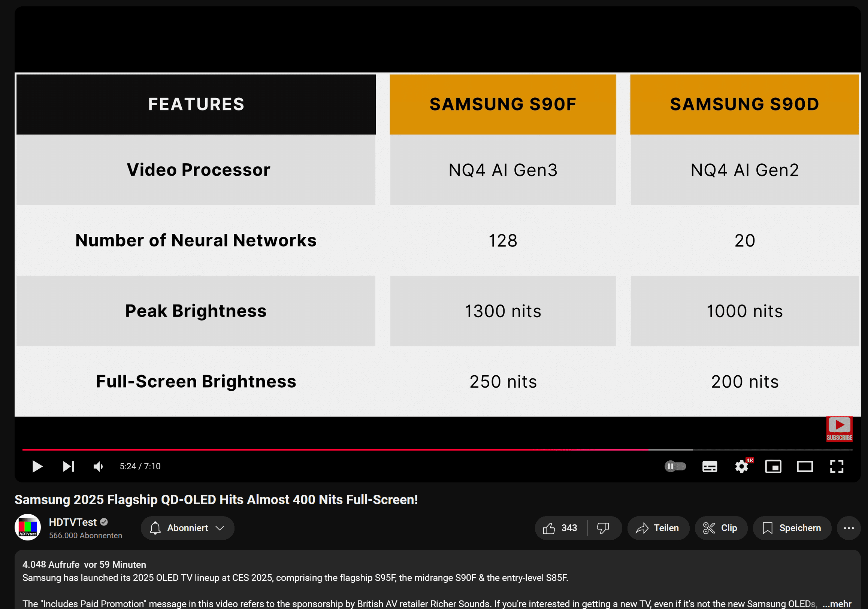Open the more actions three-dot menu
The image size is (868, 609).
pos(849,528)
